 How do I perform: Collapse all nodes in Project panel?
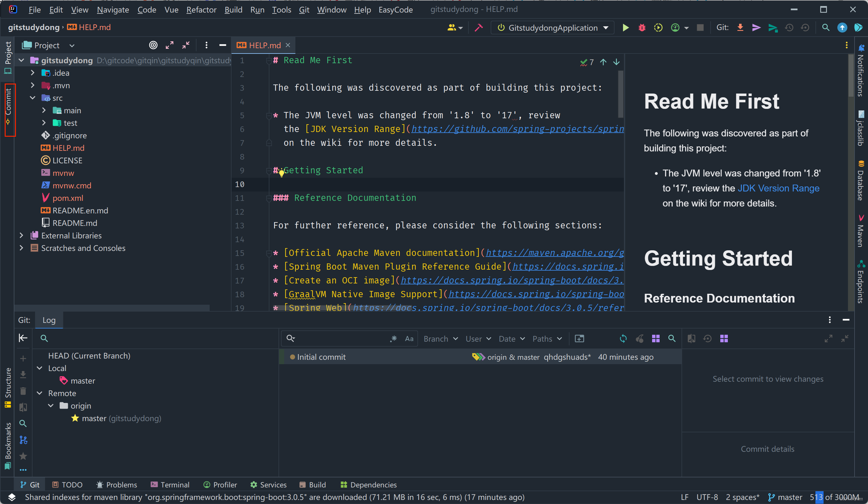(x=186, y=45)
